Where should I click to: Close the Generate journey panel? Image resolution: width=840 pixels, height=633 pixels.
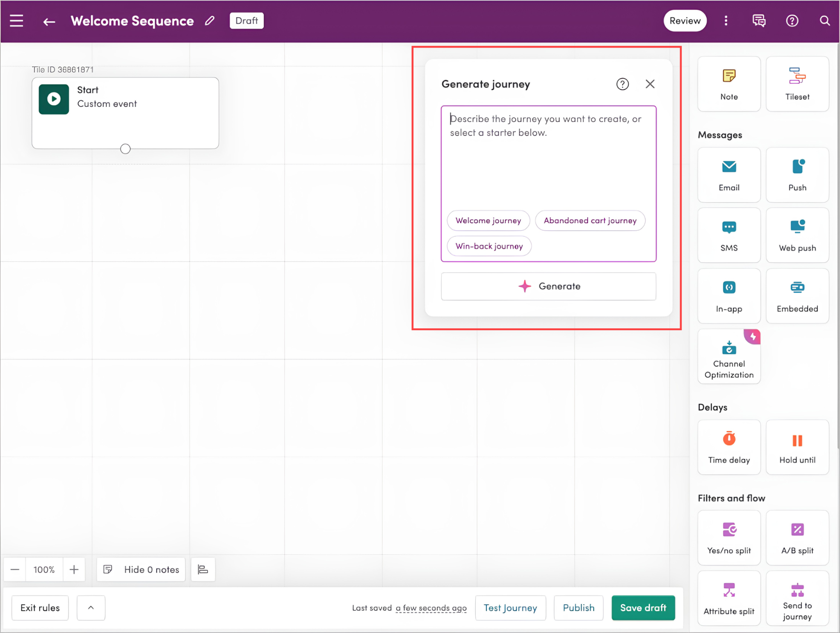(x=650, y=84)
